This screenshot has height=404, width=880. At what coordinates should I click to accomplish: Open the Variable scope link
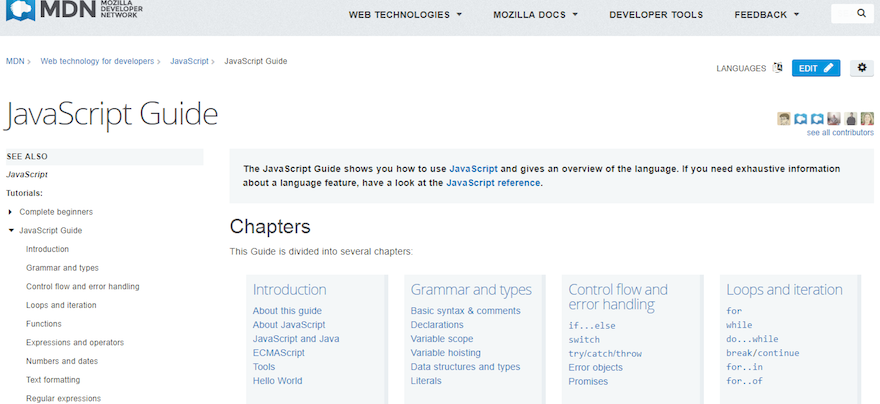(x=442, y=339)
